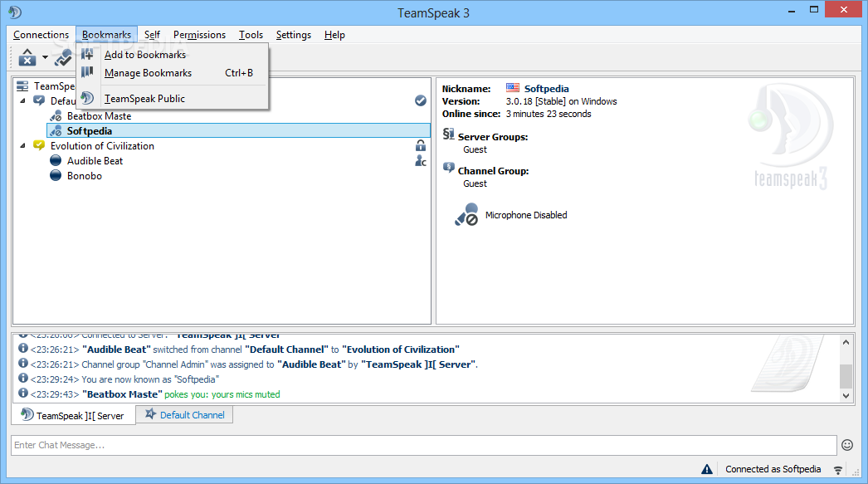Click the away status toolbar icon

tap(63, 57)
